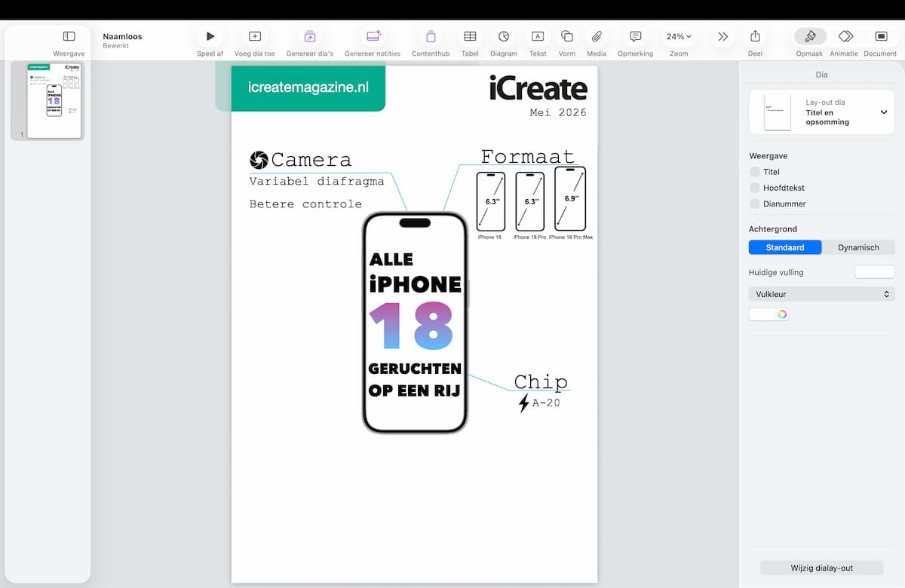Click the white fill color swatch
The image size is (905, 588).
pyautogui.click(x=762, y=314)
